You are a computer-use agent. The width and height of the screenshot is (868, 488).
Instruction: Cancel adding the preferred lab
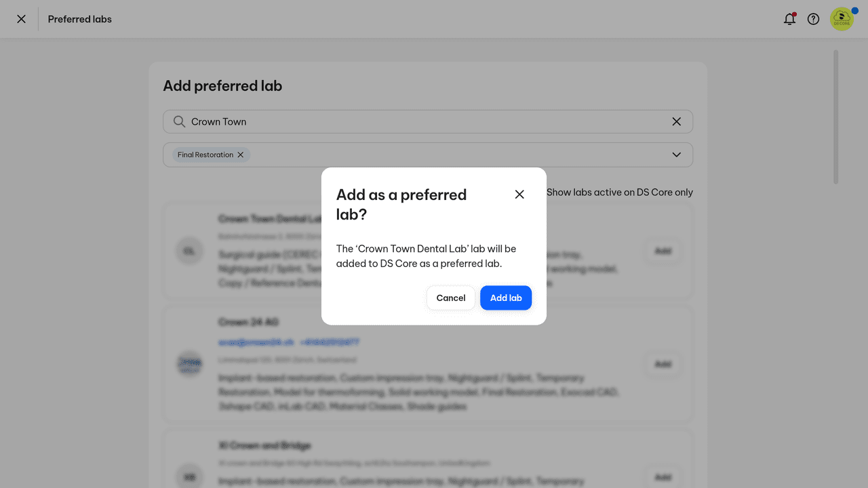(x=450, y=298)
